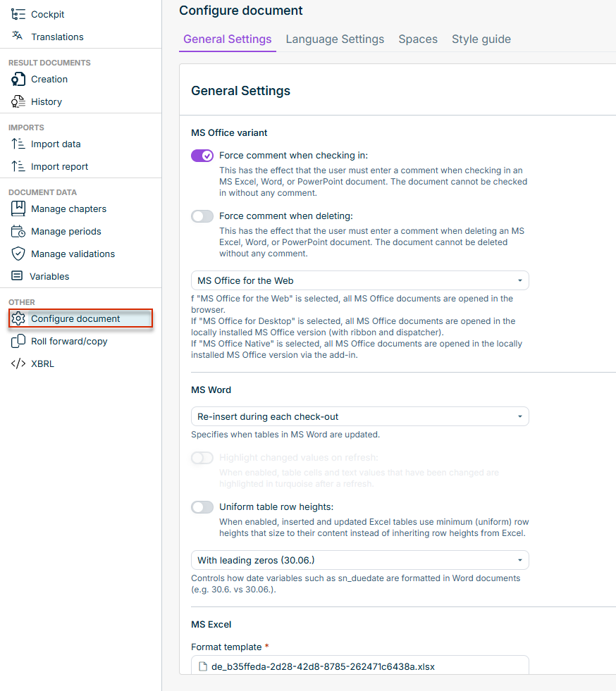Click the Configure document gear icon

pyautogui.click(x=18, y=318)
